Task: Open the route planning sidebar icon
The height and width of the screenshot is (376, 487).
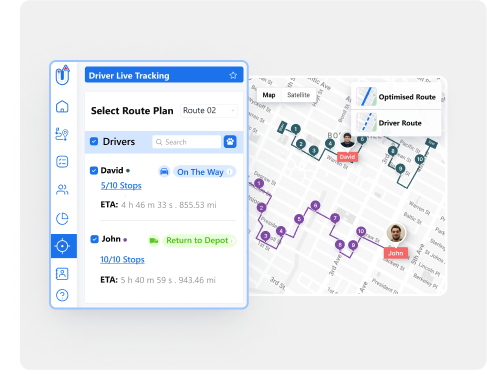Action: [x=62, y=134]
